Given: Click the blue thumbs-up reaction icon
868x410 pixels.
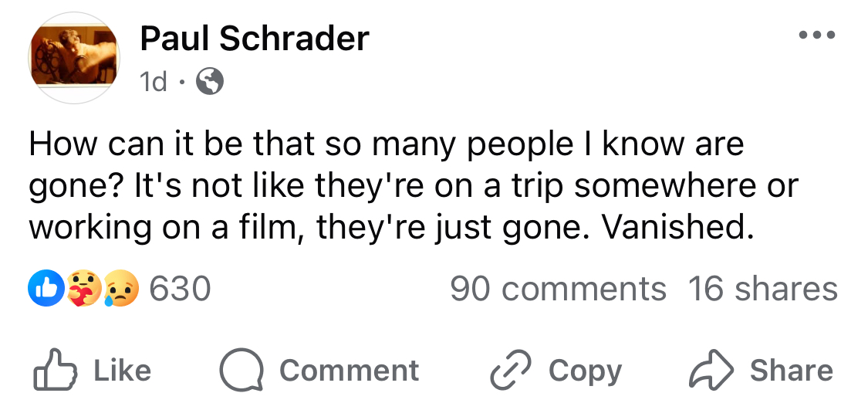Looking at the screenshot, I should coord(46,288).
